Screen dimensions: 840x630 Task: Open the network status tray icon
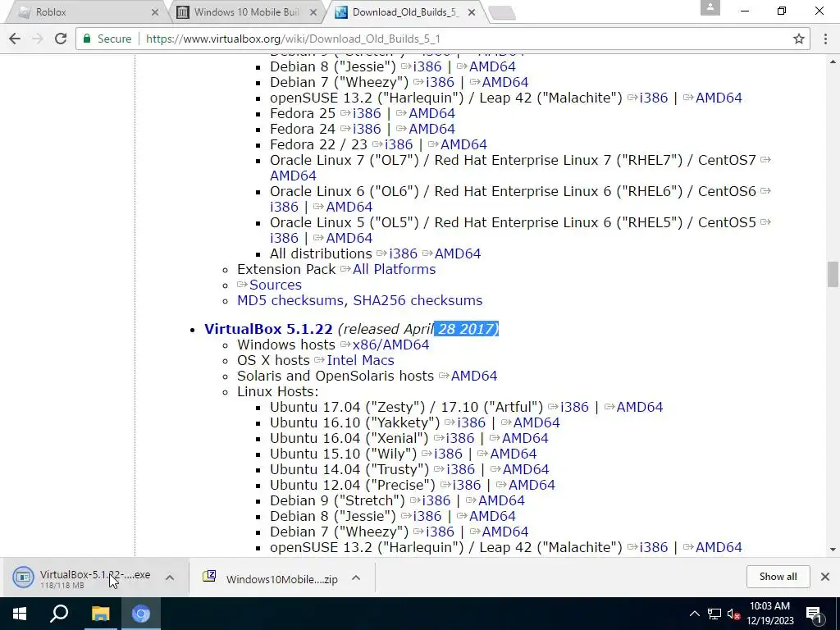714,614
